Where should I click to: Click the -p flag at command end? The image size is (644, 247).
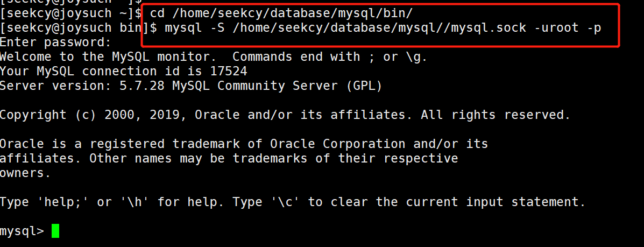pyautogui.click(x=594, y=28)
